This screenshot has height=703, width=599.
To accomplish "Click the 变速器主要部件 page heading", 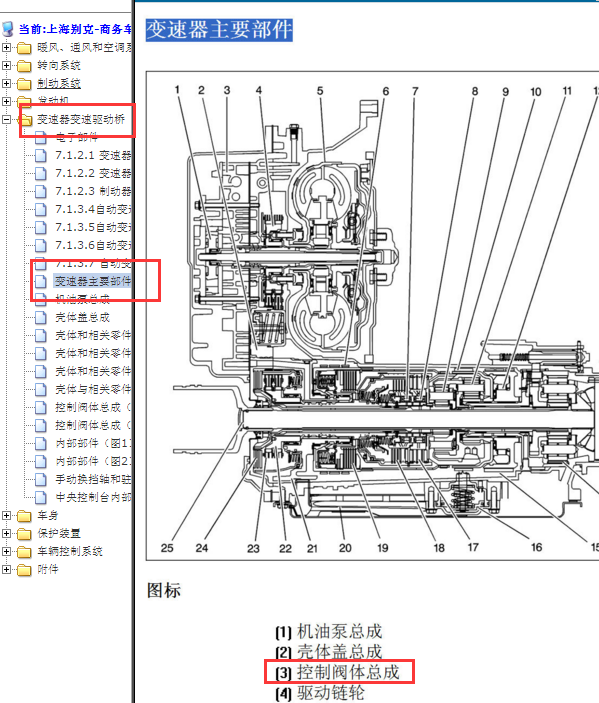I will click(x=219, y=30).
